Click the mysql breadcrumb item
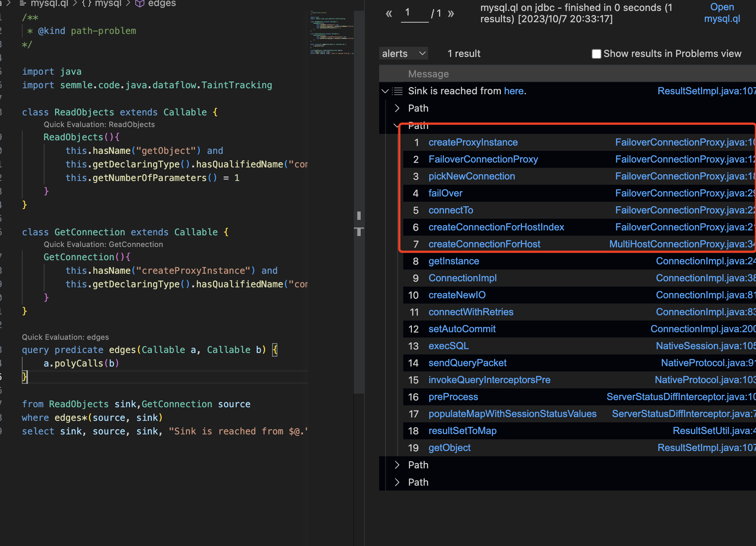Screen dimensions: 756x546 point(108,3)
